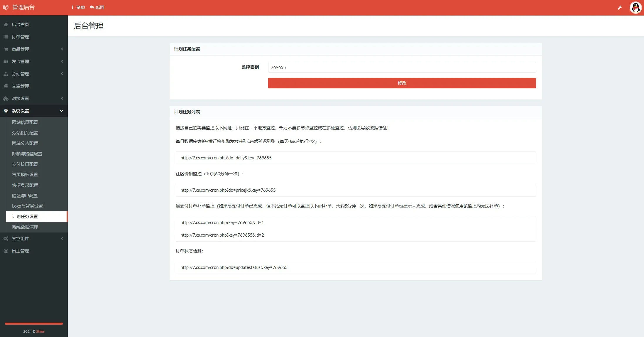Click the shopping cart icon for 商品管理
This screenshot has height=337, width=644.
point(6,49)
